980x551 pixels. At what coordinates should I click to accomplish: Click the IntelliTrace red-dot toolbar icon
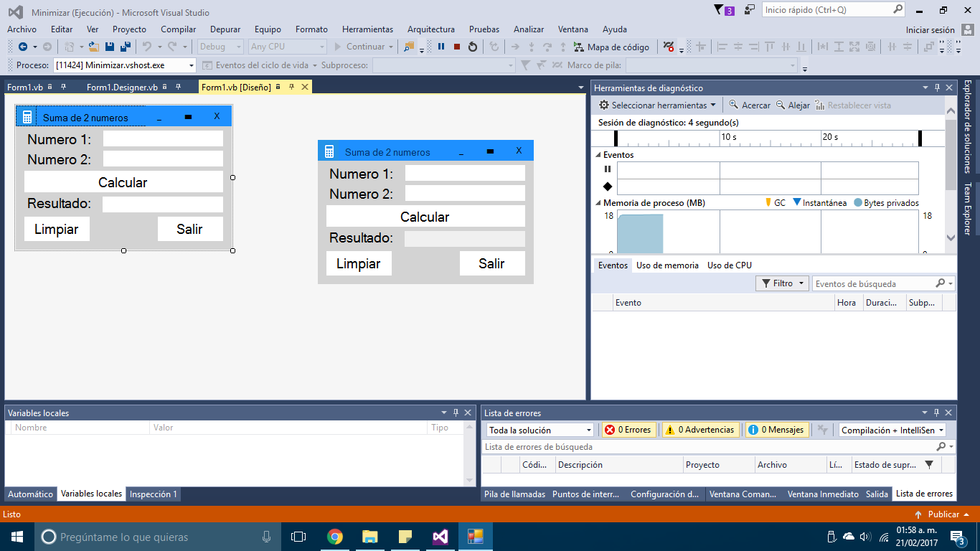[x=669, y=47]
